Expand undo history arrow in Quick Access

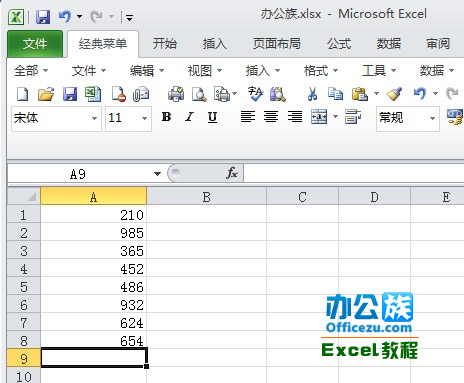pyautogui.click(x=79, y=16)
